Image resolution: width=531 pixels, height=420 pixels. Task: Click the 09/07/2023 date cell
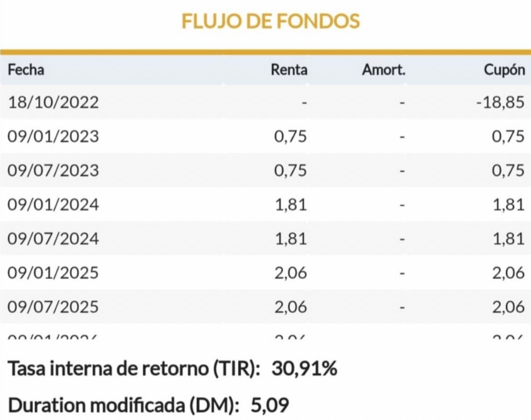coord(53,171)
